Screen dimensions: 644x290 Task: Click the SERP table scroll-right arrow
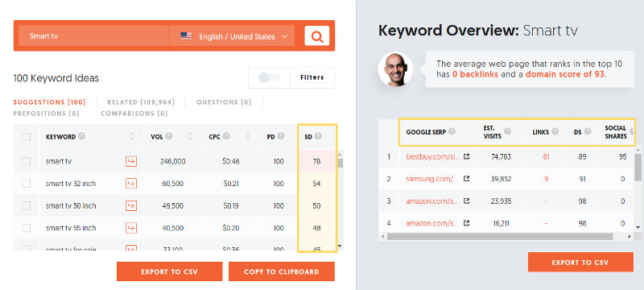tap(630, 237)
